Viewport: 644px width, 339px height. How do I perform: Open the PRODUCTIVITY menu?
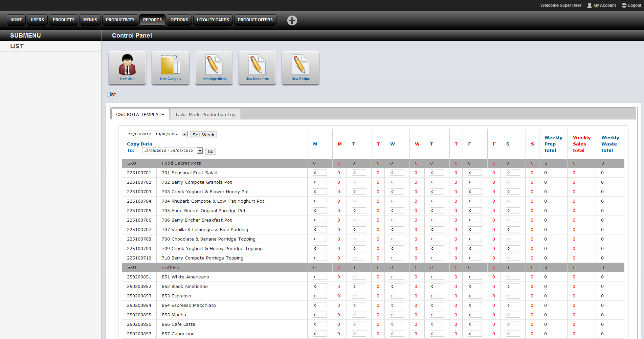(x=120, y=20)
